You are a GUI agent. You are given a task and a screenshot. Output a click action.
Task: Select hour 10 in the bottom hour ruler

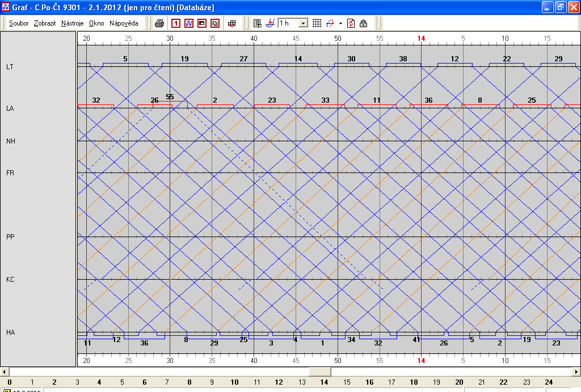[234, 382]
